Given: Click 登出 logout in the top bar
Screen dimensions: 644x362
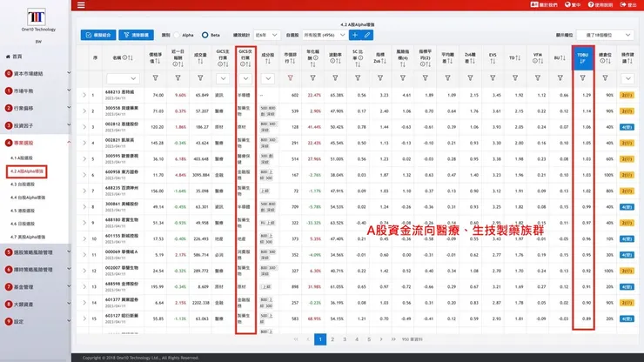Looking at the screenshot, I should coord(628,5).
